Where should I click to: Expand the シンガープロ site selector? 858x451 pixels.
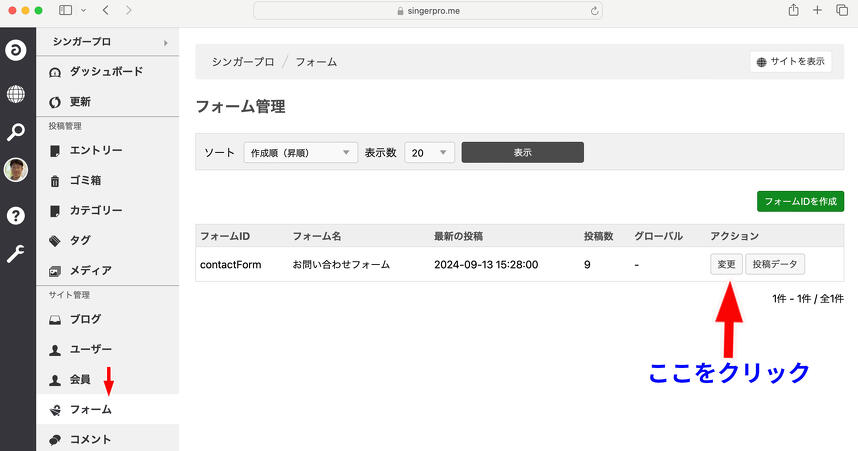108,42
